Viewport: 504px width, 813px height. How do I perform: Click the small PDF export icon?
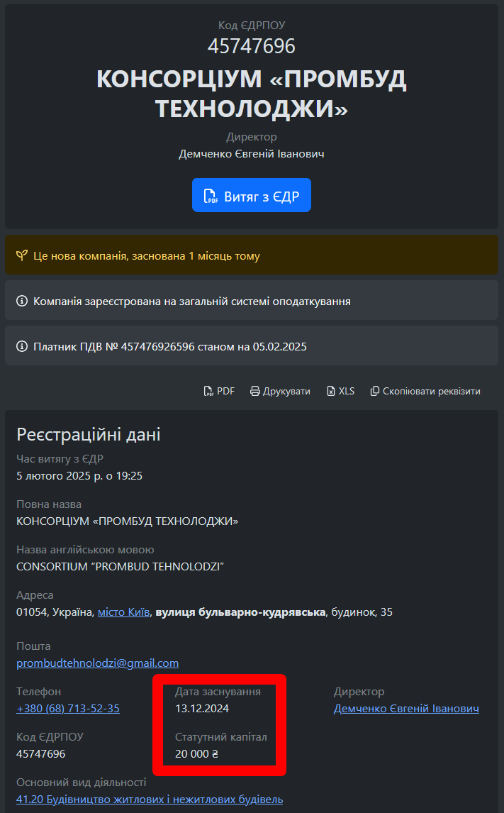tap(208, 391)
